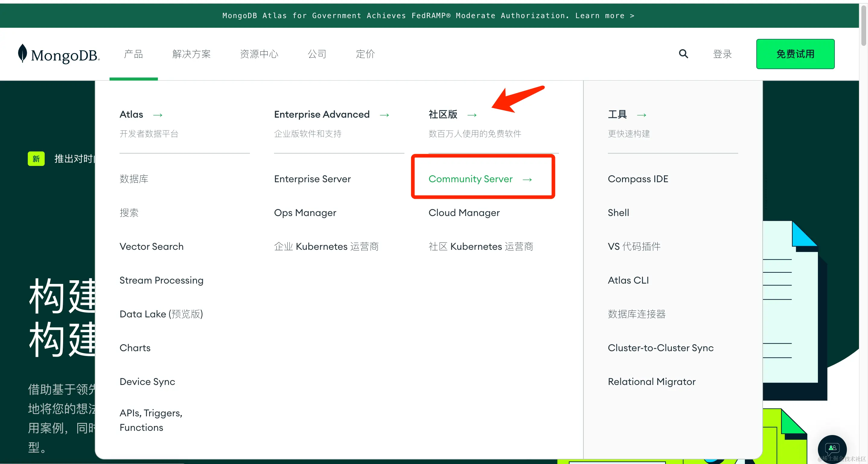868x464 pixels.
Task: Open VS 代码插件
Action: click(634, 246)
